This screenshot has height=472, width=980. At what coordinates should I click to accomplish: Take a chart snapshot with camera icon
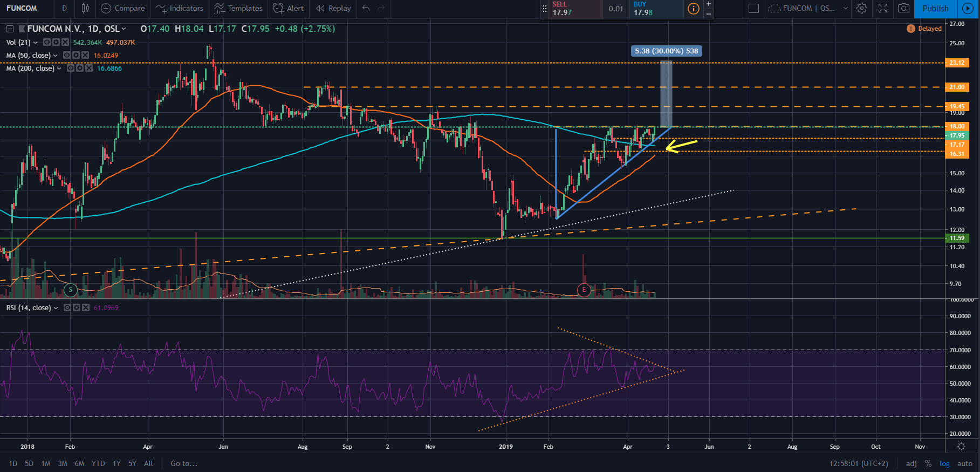903,8
